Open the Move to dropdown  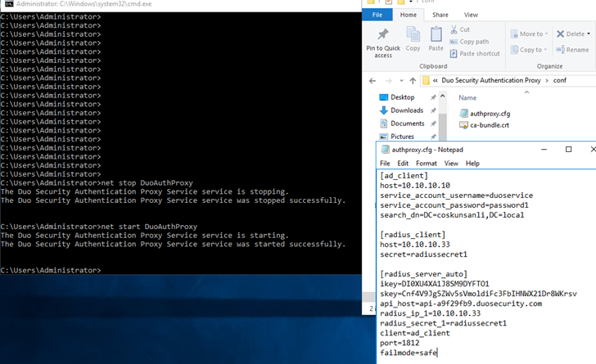pos(529,34)
